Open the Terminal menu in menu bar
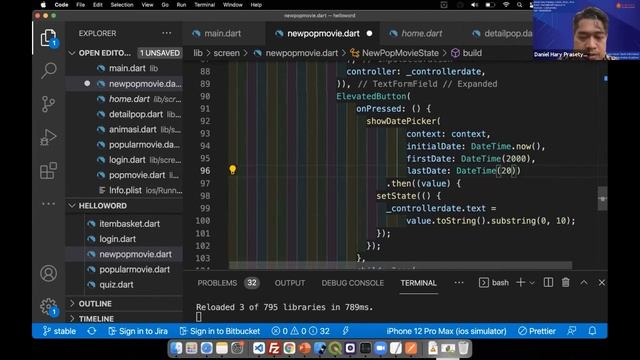 click(x=204, y=5)
